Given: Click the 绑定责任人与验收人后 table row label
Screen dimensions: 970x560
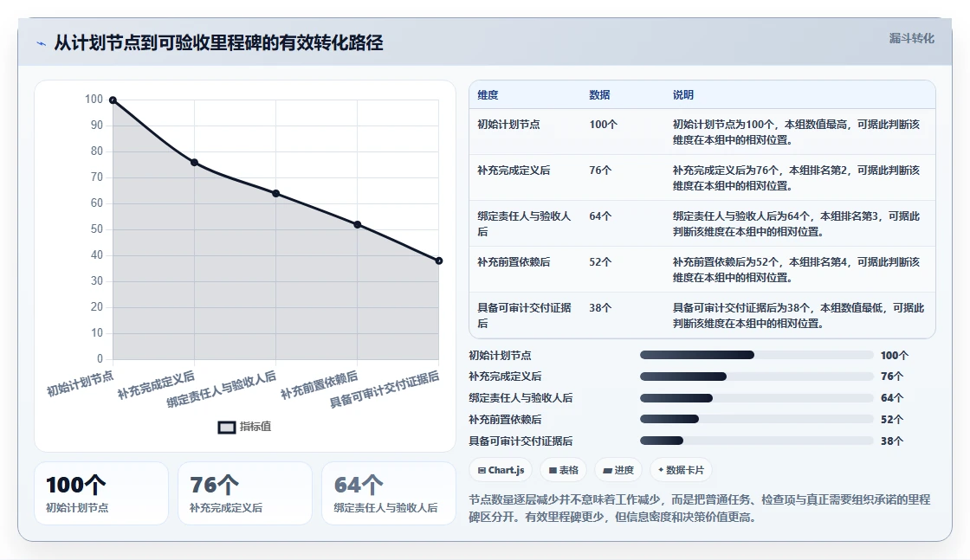Looking at the screenshot, I should [x=524, y=224].
